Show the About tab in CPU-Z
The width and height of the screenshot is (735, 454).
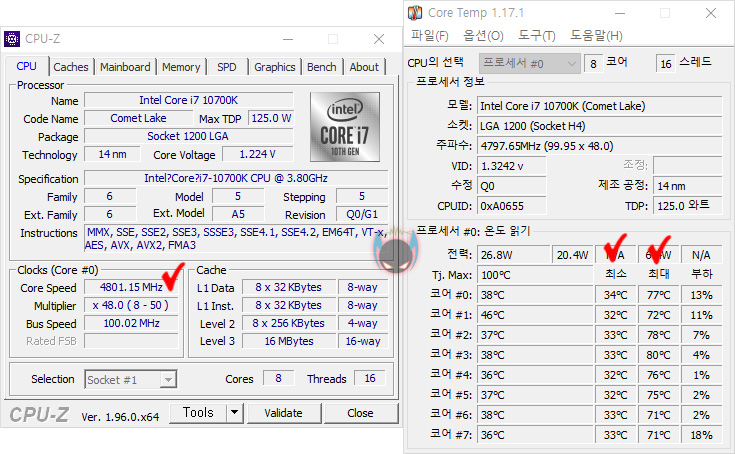click(364, 67)
